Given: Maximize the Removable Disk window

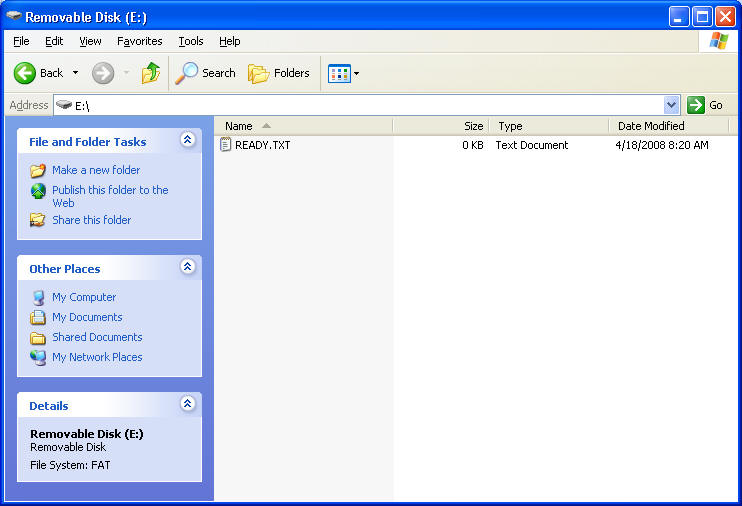Looking at the screenshot, I should [702, 17].
